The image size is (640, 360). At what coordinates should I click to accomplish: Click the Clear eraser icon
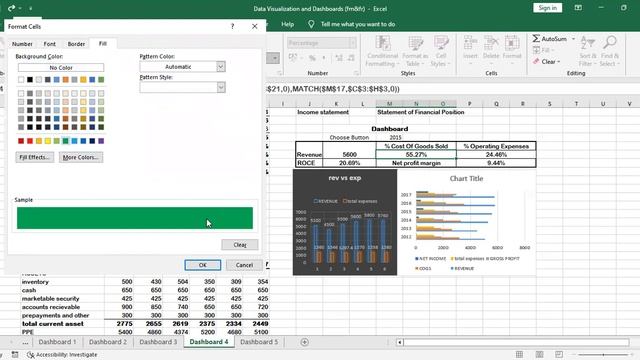click(536, 62)
